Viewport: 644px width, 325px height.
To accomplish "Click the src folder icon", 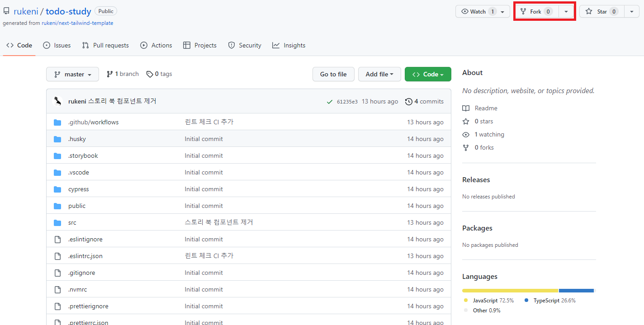I will [x=57, y=222].
